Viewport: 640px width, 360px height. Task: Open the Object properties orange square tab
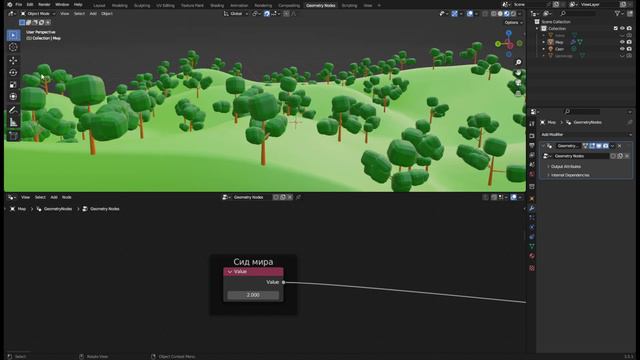click(532, 198)
